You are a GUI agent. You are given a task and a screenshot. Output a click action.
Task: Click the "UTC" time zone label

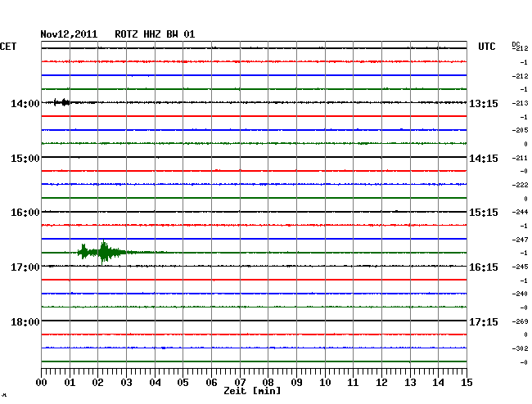click(x=486, y=47)
